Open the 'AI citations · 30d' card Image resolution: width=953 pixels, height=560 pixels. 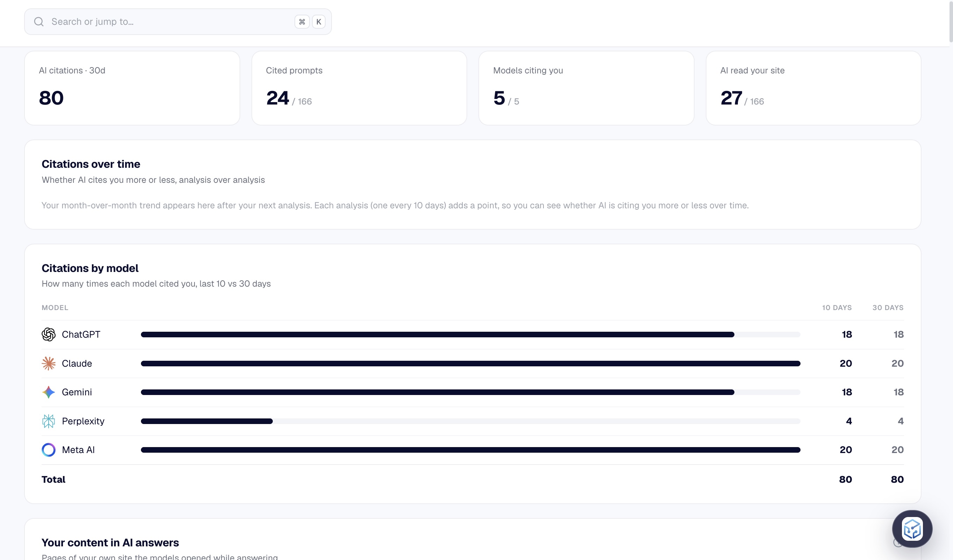point(132,88)
